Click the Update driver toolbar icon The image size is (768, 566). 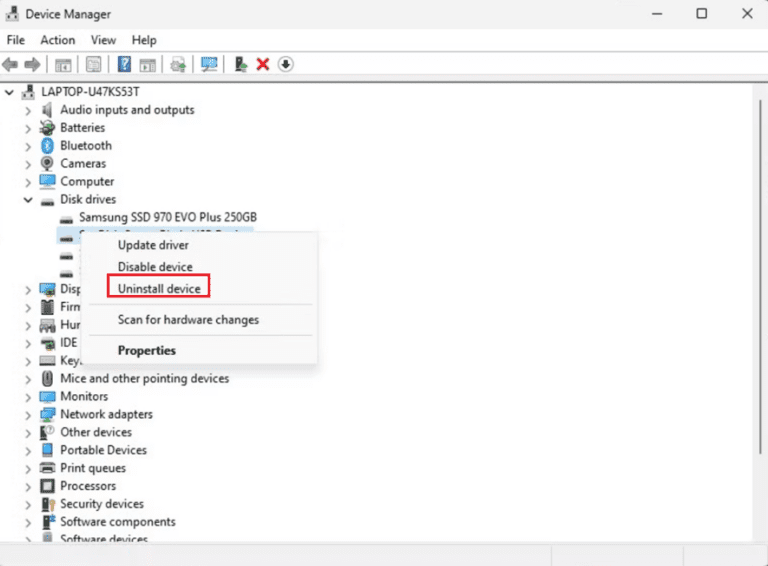[x=178, y=65]
